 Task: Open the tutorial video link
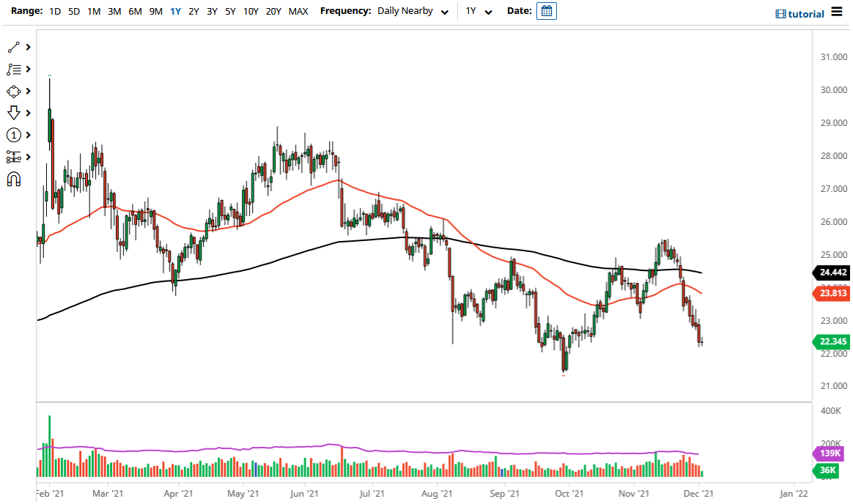click(x=800, y=14)
